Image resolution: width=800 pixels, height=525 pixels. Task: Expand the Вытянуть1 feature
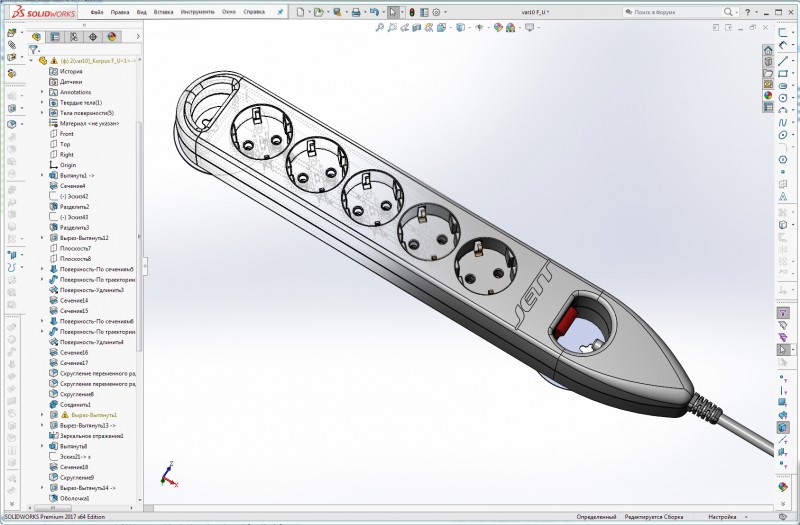(x=42, y=176)
